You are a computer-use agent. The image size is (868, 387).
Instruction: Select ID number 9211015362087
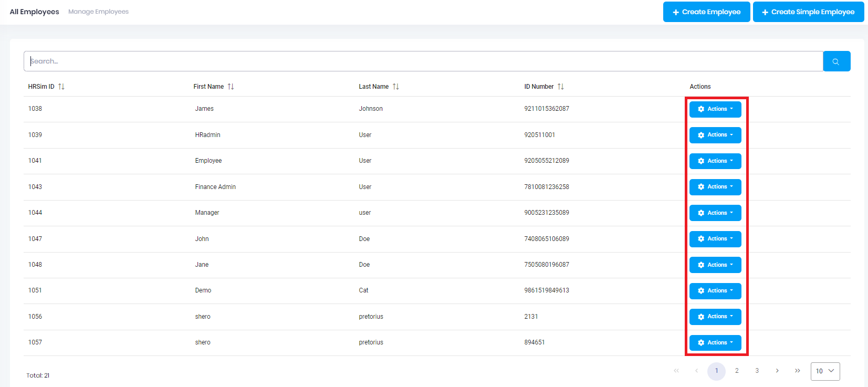[547, 109]
